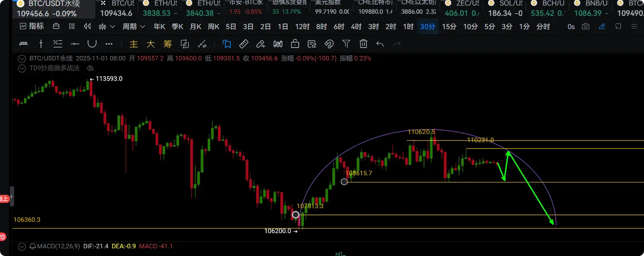
Task: Select the 10分 timeframe
Action: tap(470, 27)
